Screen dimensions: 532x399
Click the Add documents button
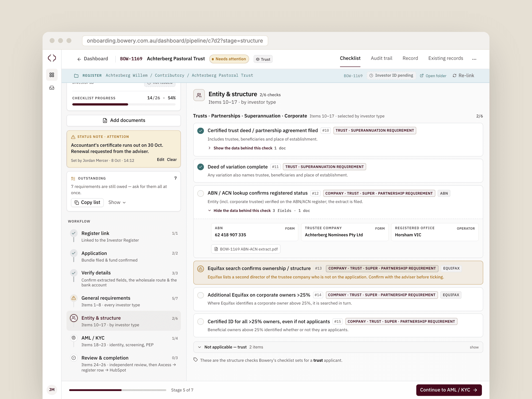(x=124, y=120)
